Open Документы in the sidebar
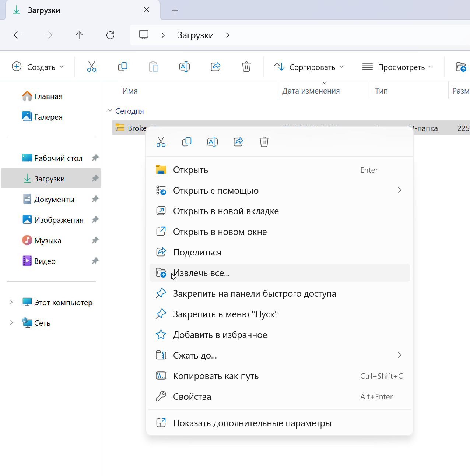This screenshot has width=470, height=476. point(51,199)
